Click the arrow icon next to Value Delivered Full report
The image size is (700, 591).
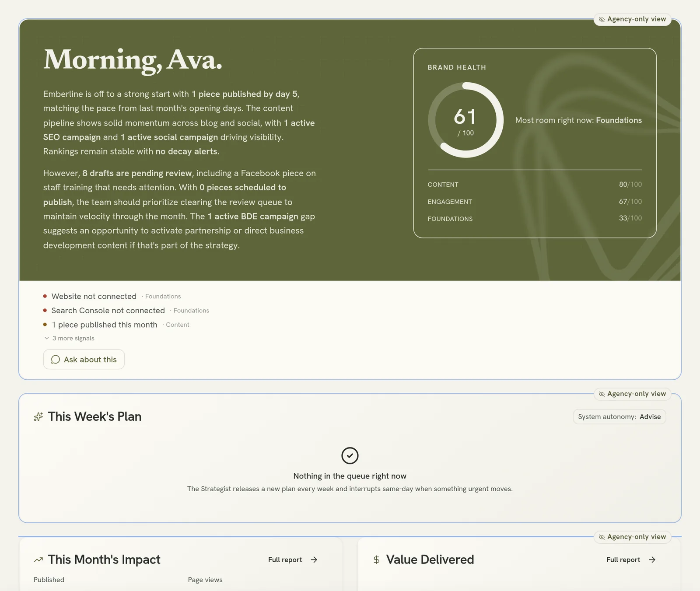click(x=652, y=560)
